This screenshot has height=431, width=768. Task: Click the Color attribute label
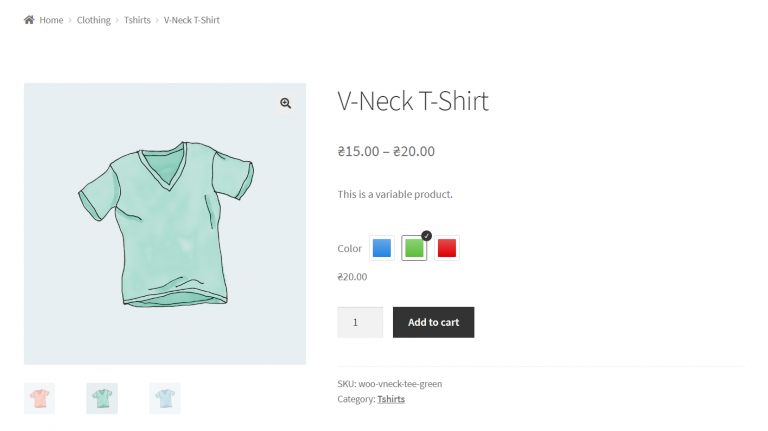[x=350, y=248]
